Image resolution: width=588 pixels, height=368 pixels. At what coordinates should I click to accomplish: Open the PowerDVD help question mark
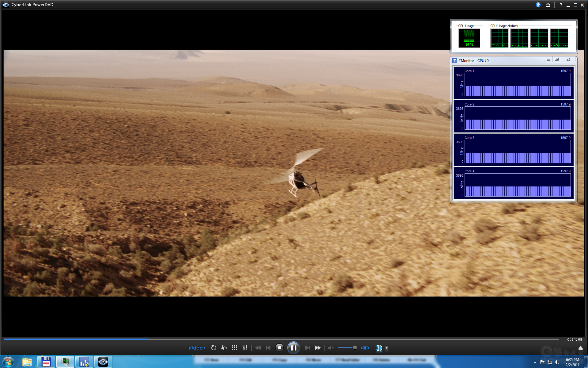point(561,5)
